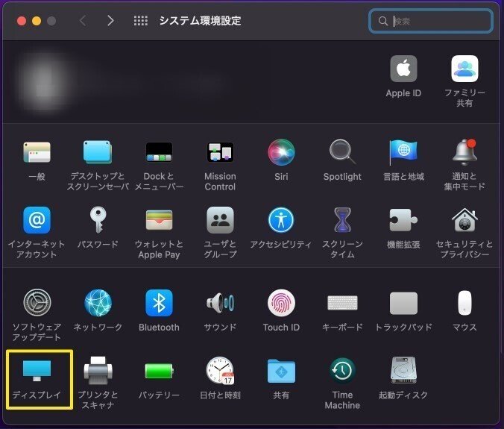Close the システム環境設定 window

22,21
